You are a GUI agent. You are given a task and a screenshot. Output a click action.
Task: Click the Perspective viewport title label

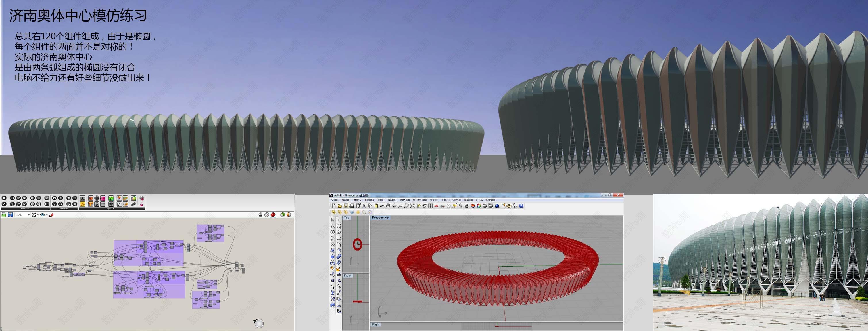point(380,218)
